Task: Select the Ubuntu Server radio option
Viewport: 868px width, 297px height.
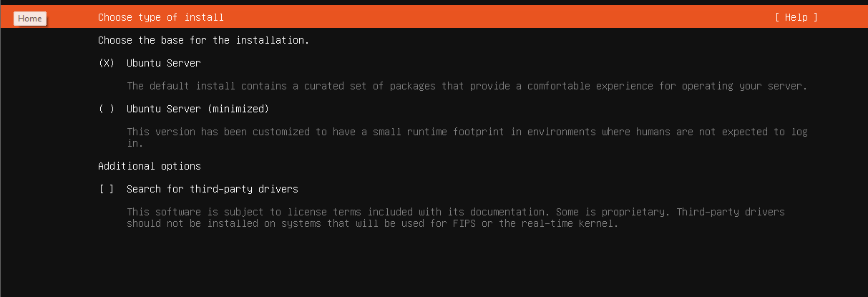Action: [107, 63]
